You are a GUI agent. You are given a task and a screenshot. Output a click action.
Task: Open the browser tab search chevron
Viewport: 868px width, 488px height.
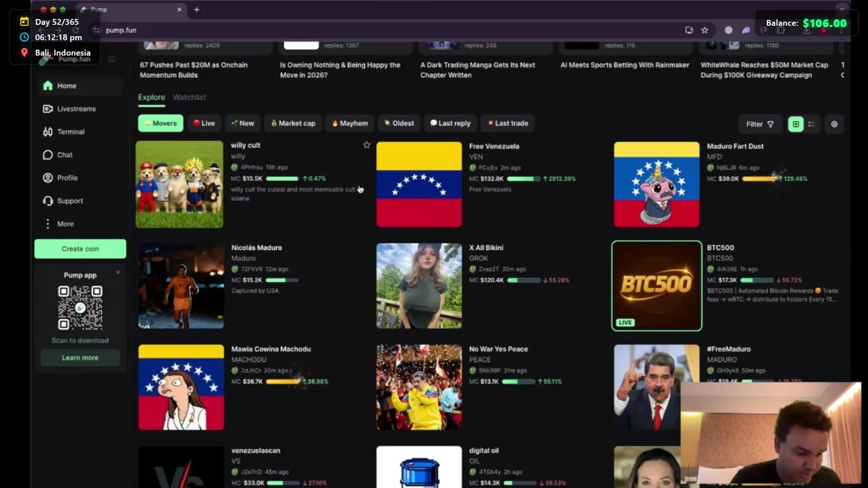(842, 9)
